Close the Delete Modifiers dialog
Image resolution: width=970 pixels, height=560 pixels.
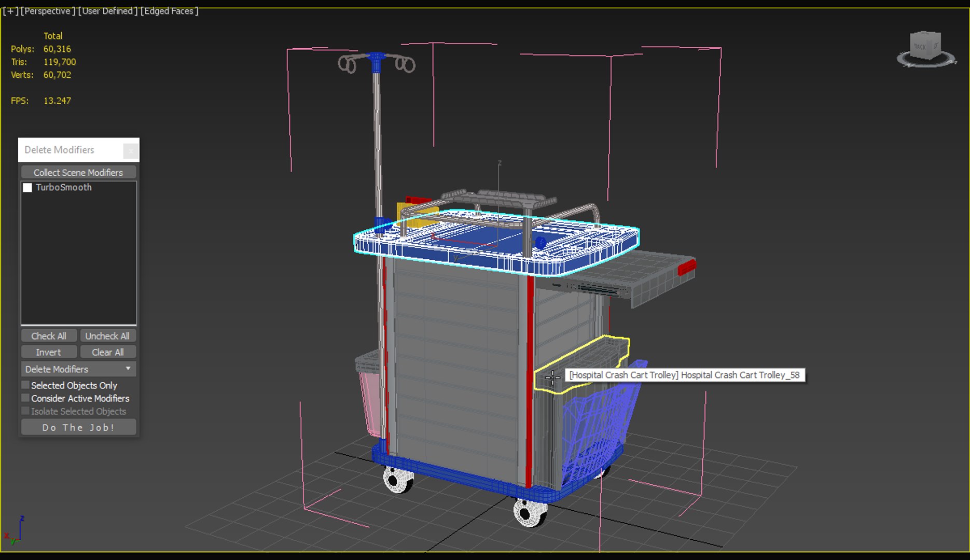tap(131, 150)
